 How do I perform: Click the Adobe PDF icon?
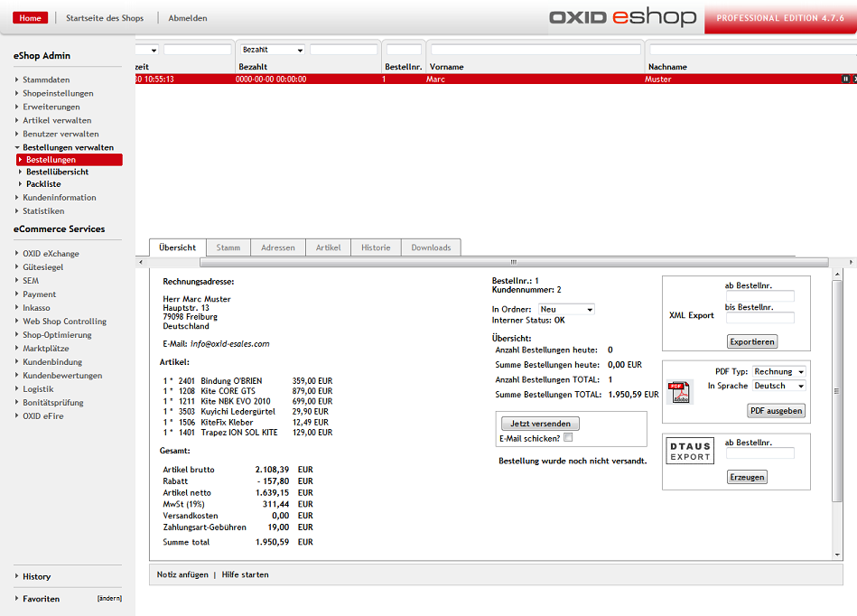679,392
